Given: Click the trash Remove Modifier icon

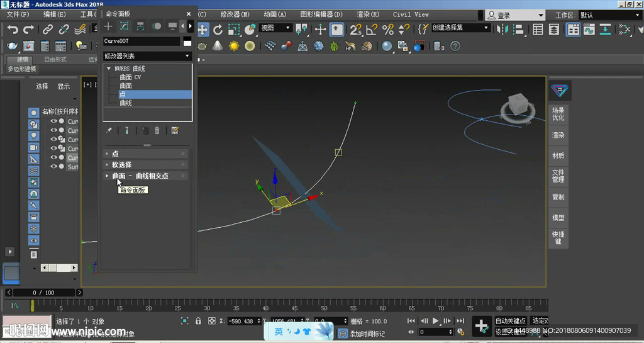Looking at the screenshot, I should 157,131.
